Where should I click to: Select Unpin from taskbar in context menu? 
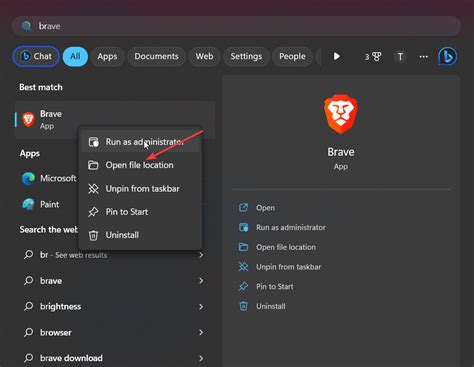(140, 189)
